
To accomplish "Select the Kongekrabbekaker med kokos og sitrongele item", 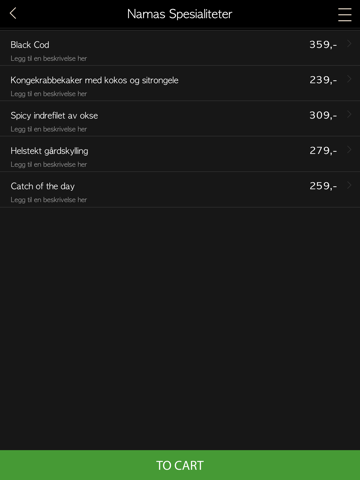I will [180, 83].
